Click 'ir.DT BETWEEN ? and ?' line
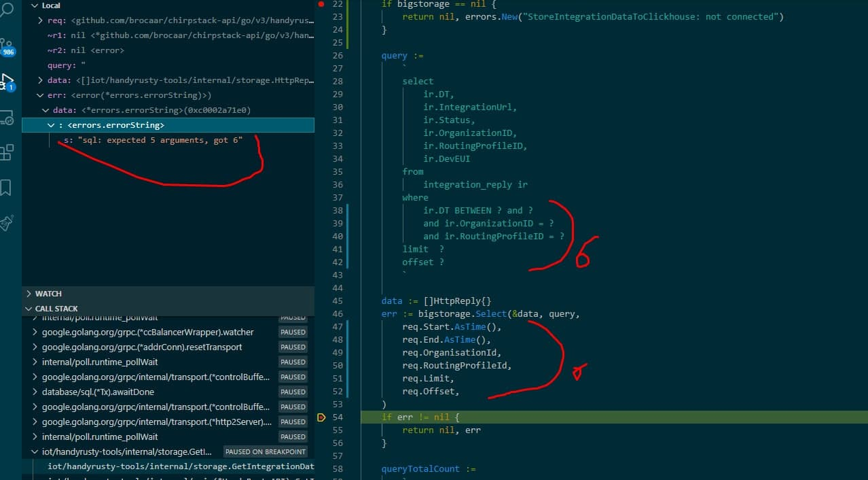868x480 pixels. (x=478, y=211)
